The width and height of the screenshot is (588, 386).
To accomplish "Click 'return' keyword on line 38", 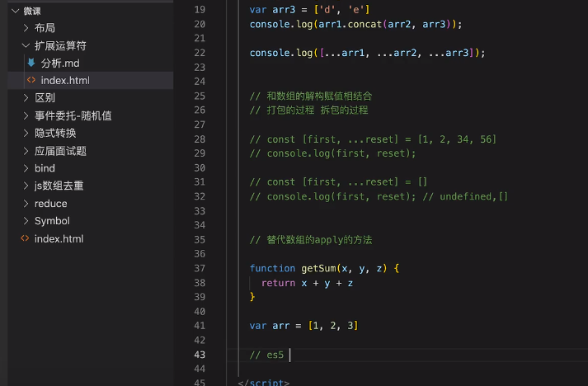I will click(x=278, y=283).
